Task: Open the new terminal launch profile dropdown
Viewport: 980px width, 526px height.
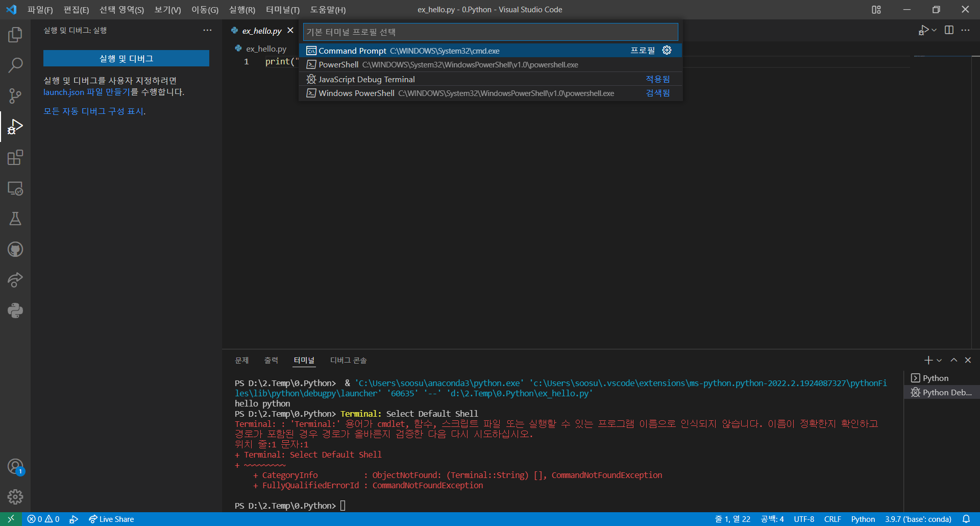Action: pos(939,360)
